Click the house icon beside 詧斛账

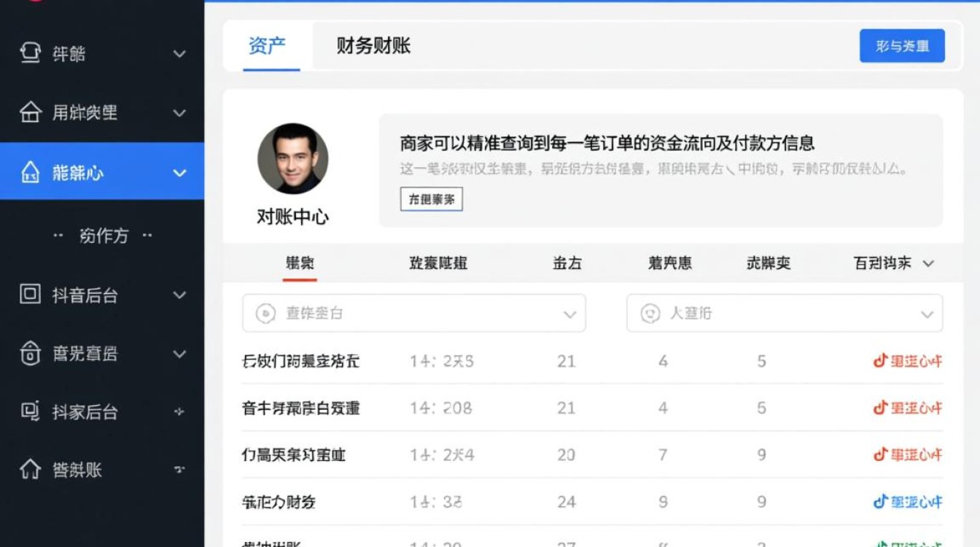pos(30,470)
